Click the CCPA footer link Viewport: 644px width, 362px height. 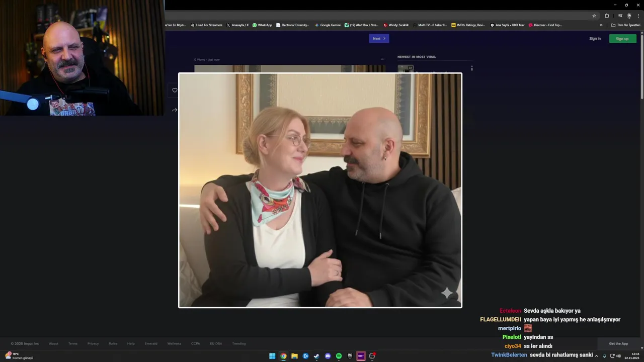(x=196, y=343)
